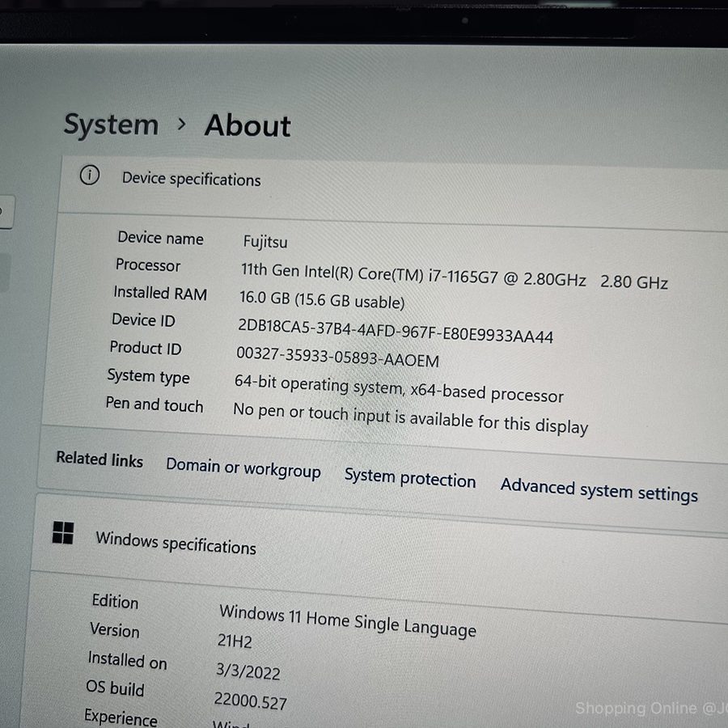Select the Device ID value 2DB18CA5-37B4-4AFD
Image resolution: width=728 pixels, height=728 pixels.
point(395,330)
